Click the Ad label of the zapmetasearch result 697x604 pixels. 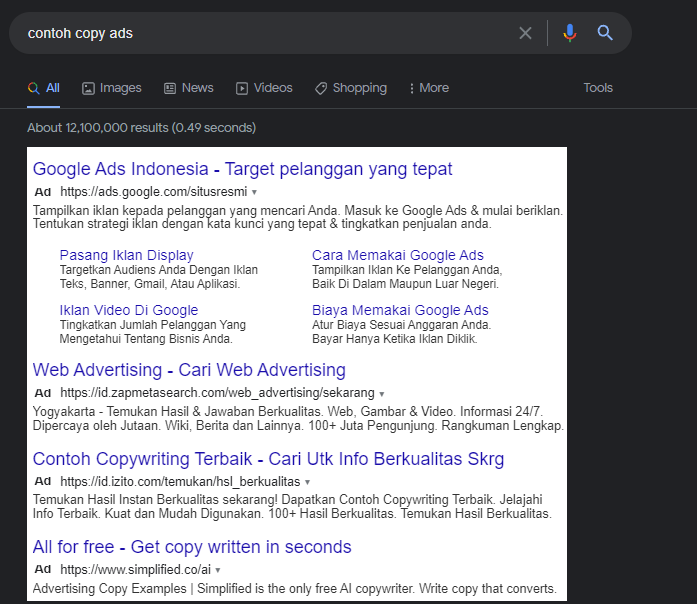43,393
